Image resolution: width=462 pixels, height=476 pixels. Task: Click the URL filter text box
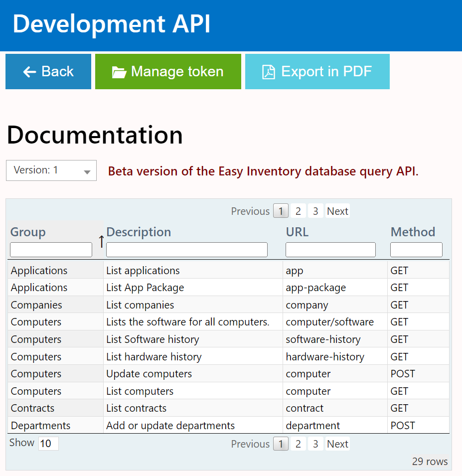pos(330,250)
